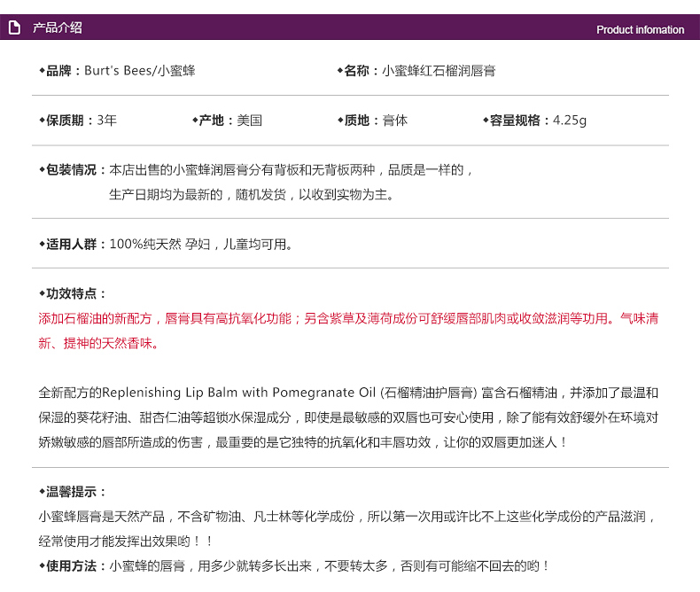Click the line starting 小蜜蜂唇膏是天然产品
The width and height of the screenshot is (700, 592).
click(346, 517)
